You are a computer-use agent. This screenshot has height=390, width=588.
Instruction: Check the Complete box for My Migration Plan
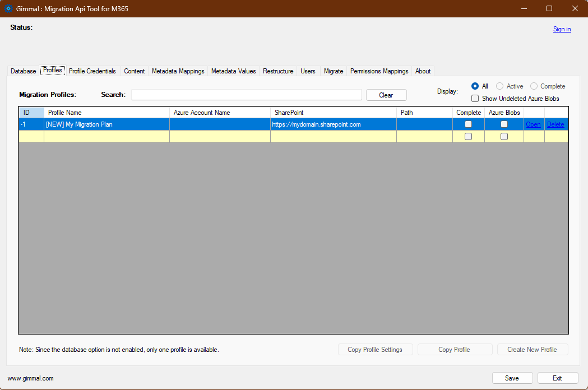coord(468,124)
